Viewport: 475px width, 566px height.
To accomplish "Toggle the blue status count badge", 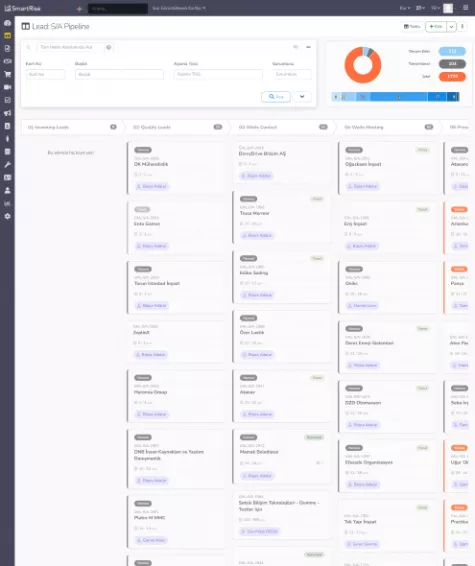I will 452,51.
